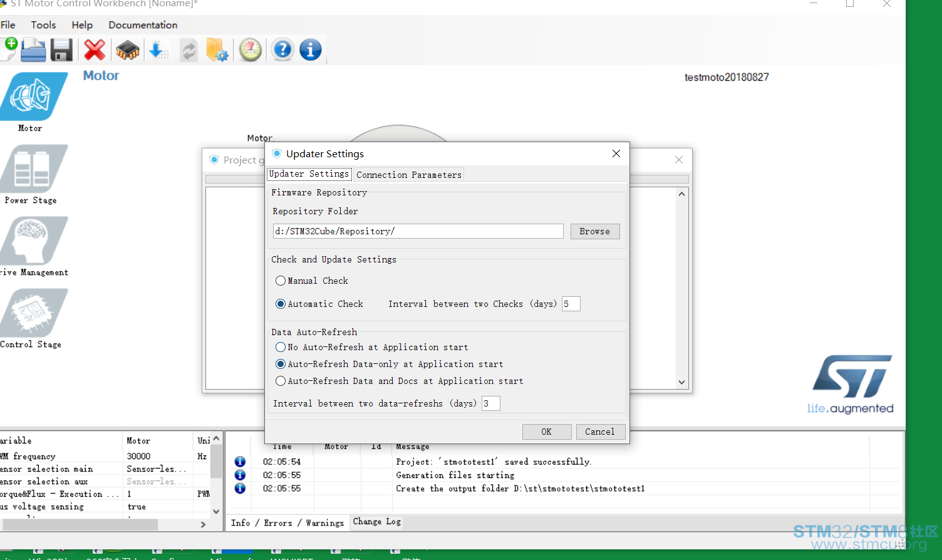Click the gray refresh arrows toolbar icon
The height and width of the screenshot is (560, 942).
point(189,50)
